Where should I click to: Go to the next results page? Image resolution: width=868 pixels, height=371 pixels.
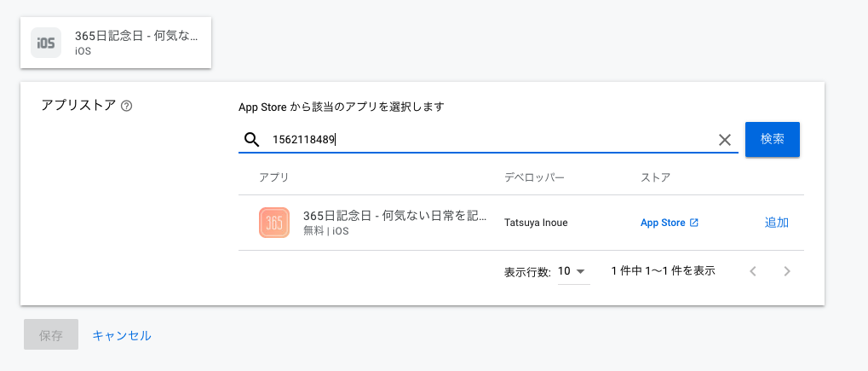pyautogui.click(x=787, y=271)
